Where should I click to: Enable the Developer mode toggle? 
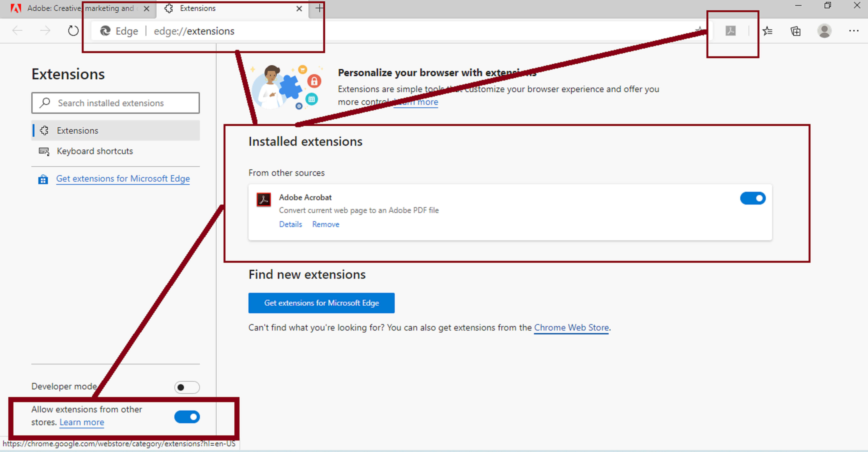[187, 387]
